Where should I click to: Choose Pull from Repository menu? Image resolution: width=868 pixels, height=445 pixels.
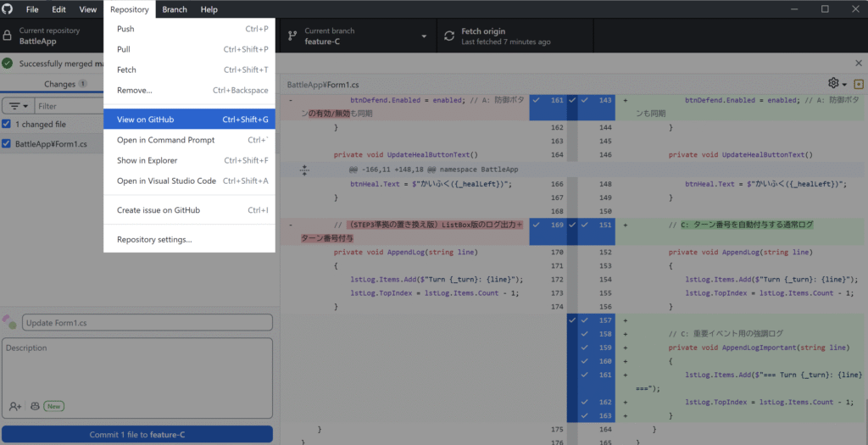(x=189, y=49)
